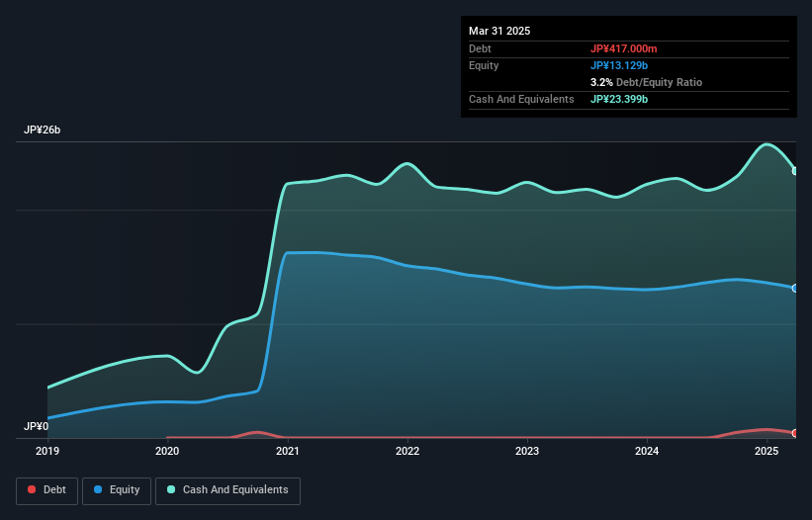
Task: Click the 2022 x-axis label
Action: click(407, 451)
